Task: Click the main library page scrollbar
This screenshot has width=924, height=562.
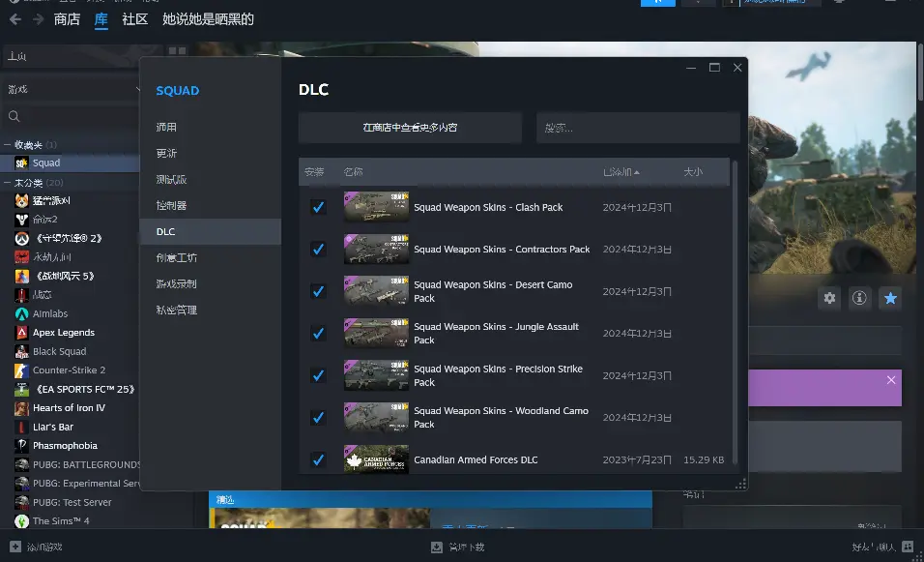Action: (x=920, y=74)
